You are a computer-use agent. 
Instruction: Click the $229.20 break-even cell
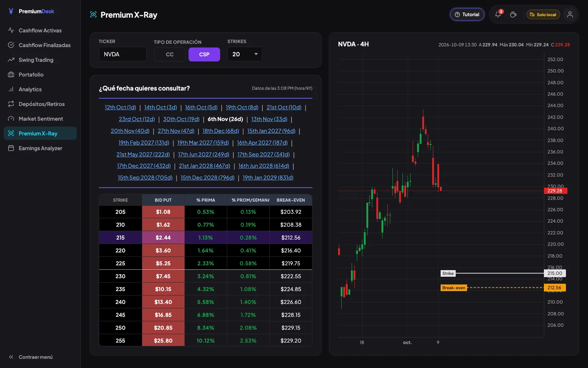(291, 340)
